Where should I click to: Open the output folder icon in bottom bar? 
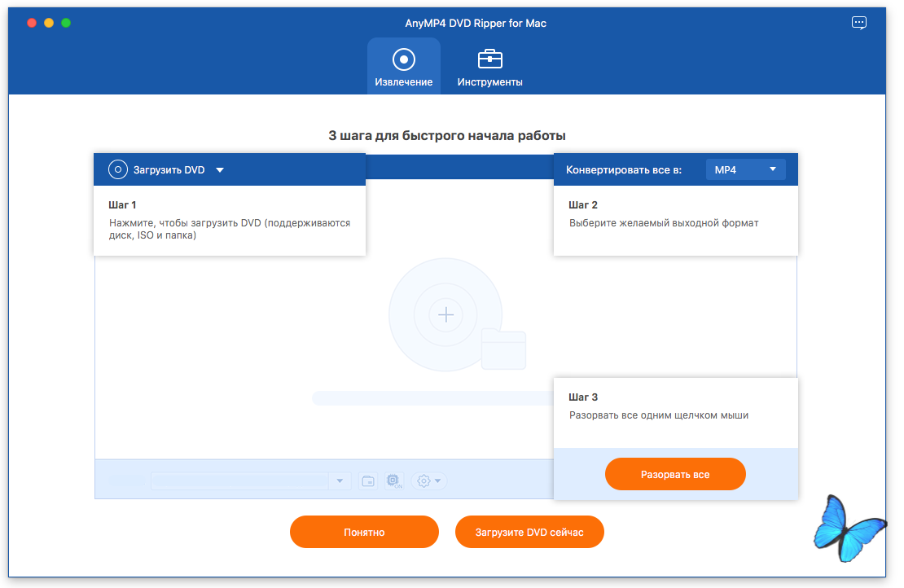pyautogui.click(x=368, y=481)
